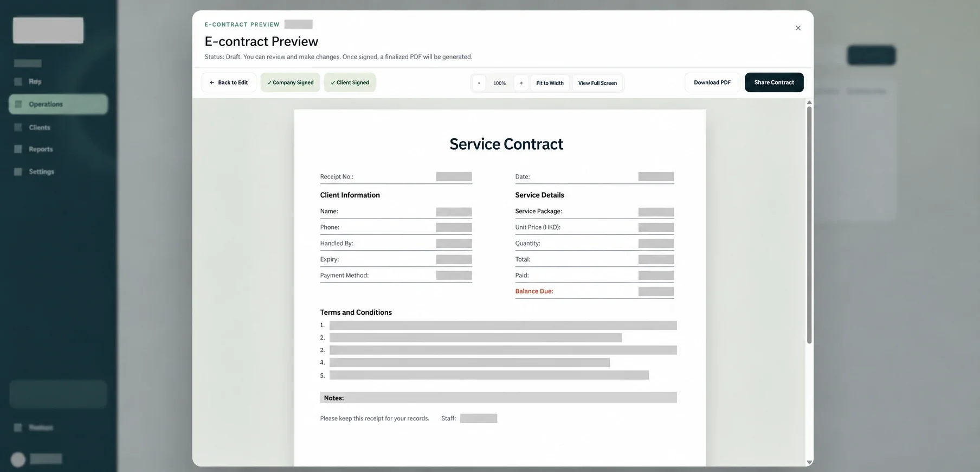The image size is (980, 472).
Task: Click the Payment Method label
Action: pyautogui.click(x=344, y=276)
